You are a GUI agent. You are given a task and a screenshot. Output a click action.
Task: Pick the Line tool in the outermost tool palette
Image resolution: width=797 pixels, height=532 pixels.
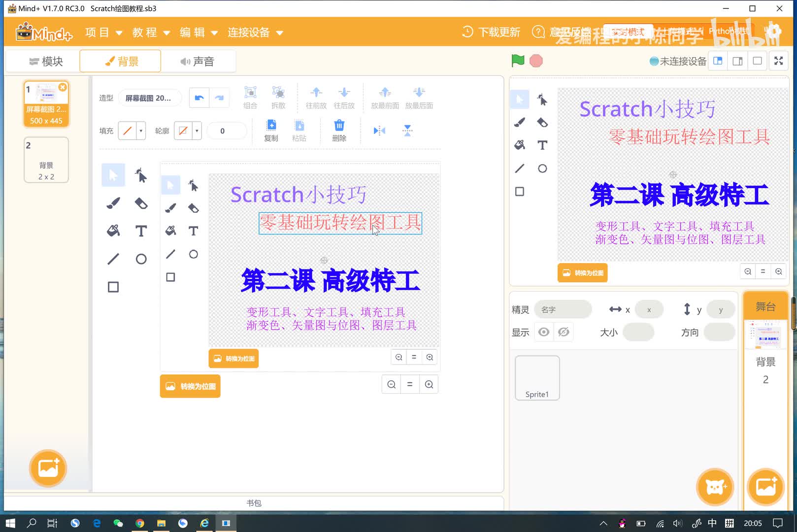pos(113,259)
